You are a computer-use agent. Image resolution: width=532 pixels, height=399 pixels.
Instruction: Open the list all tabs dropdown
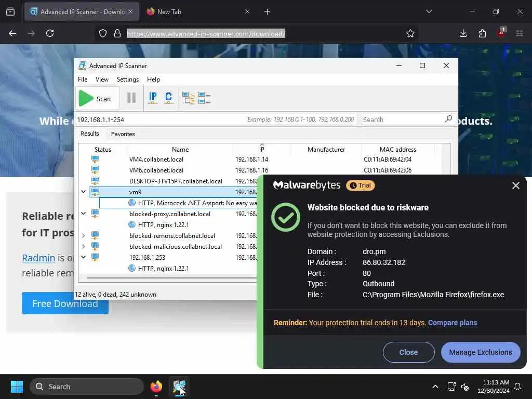(429, 11)
